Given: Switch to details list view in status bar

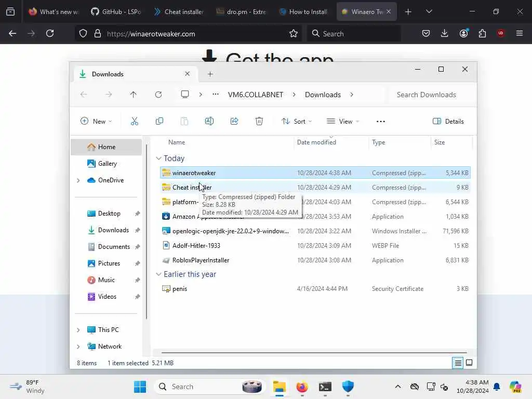Looking at the screenshot, I should pos(458,363).
